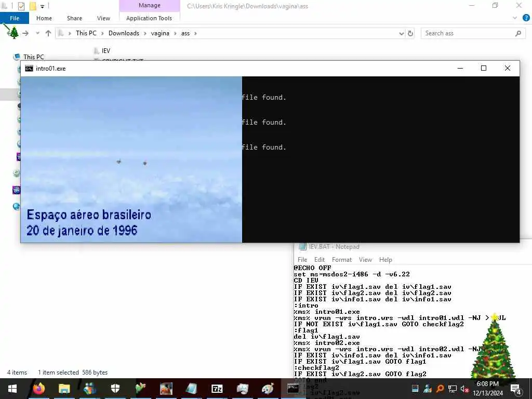This screenshot has height=399, width=532.
Task: Open the File ribbon menu
Action: click(x=15, y=18)
